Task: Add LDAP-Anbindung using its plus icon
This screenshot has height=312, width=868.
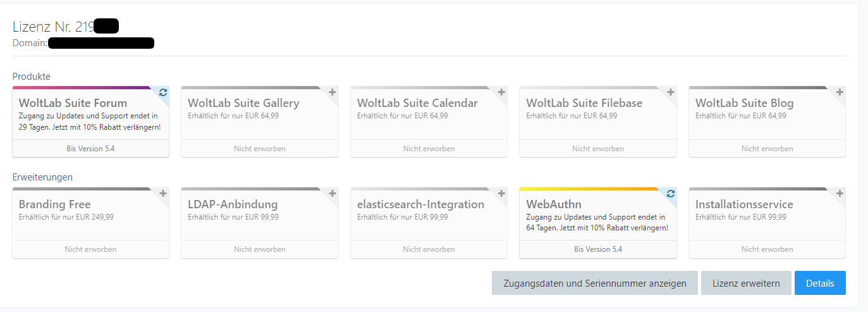Action: (333, 194)
